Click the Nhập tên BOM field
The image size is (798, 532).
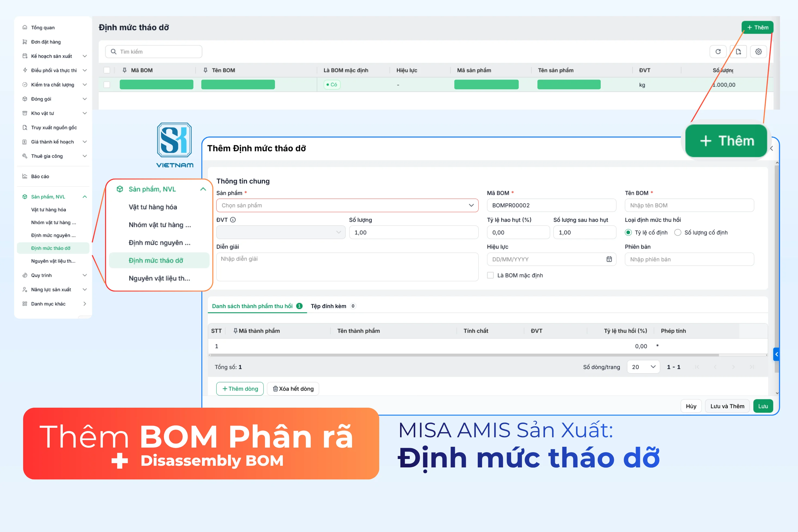coord(689,205)
